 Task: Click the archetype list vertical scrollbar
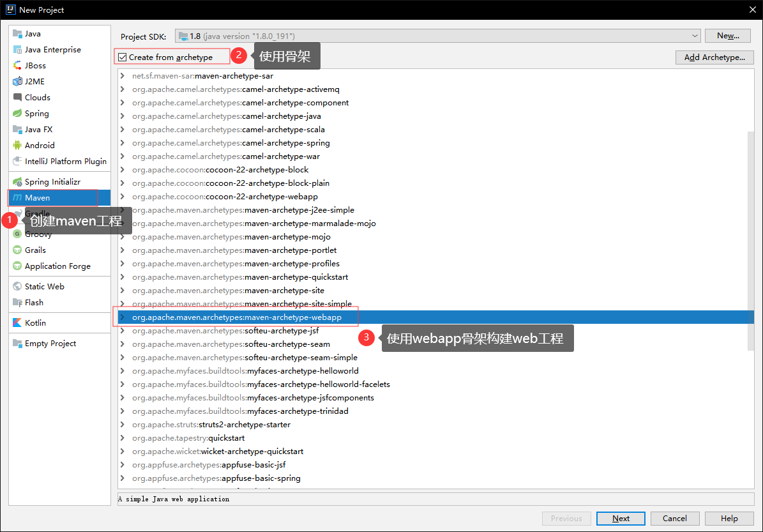pos(751,240)
